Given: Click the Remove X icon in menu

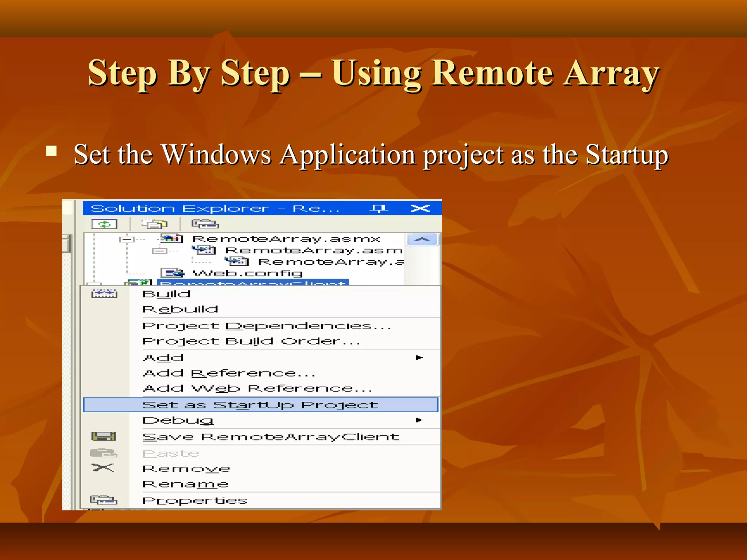Looking at the screenshot, I should click(x=103, y=467).
